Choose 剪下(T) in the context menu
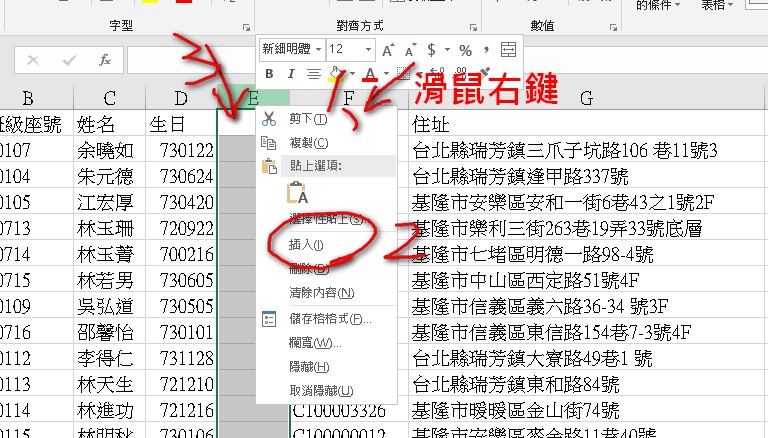This screenshot has height=438, width=768. tap(301, 119)
